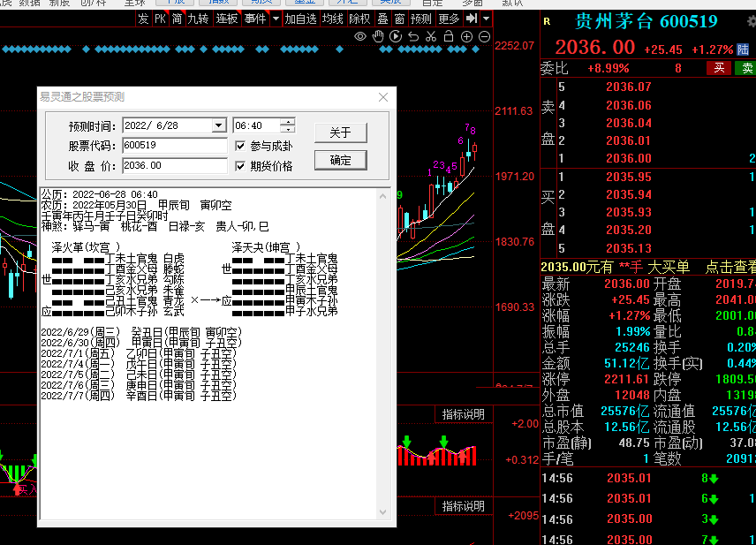This screenshot has height=545, width=756.
Task: Click the red 买 buy button
Action: pos(719,69)
